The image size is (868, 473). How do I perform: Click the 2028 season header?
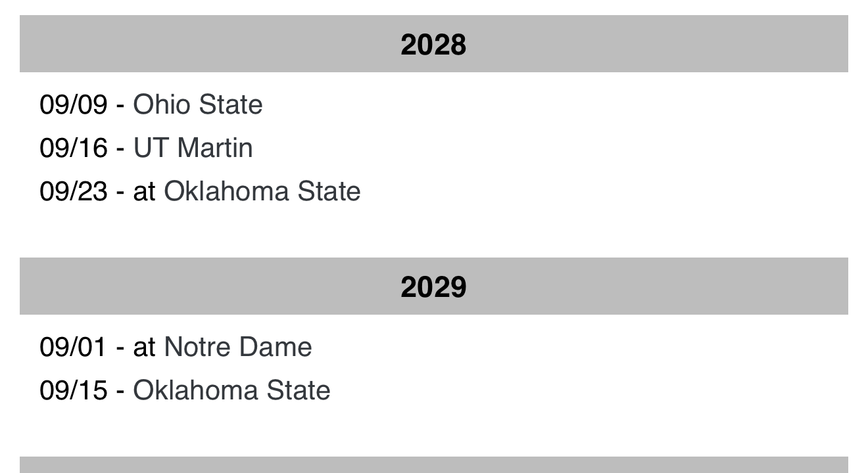433,45
